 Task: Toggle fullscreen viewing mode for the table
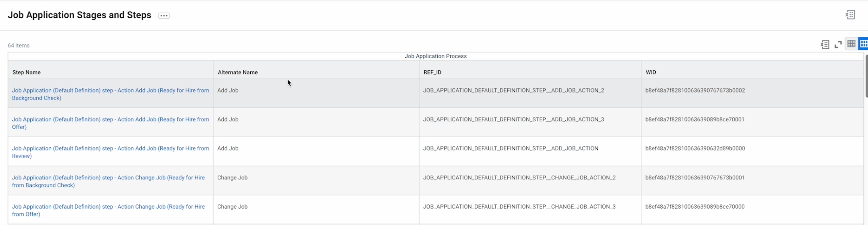[x=838, y=44]
